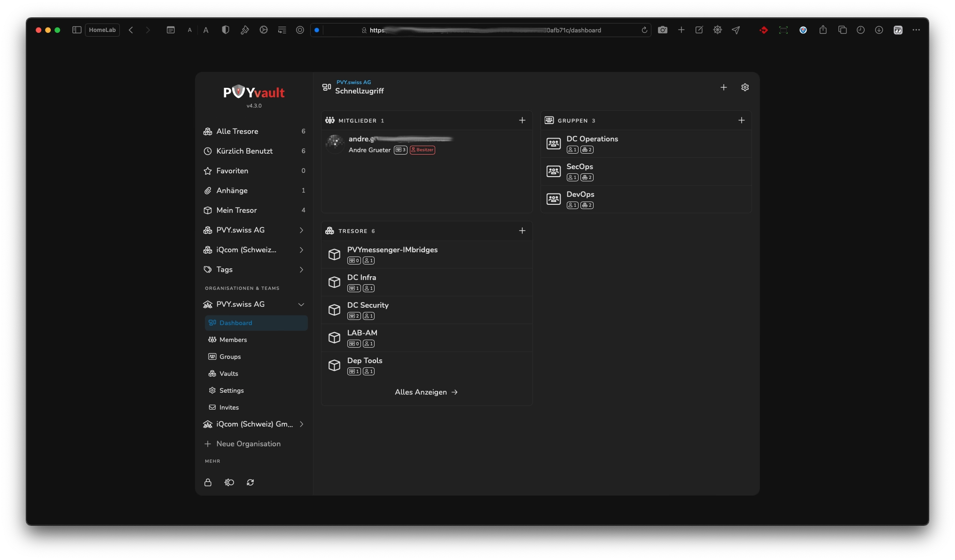955x560 pixels.
Task: Click the Share icon in toolbar
Action: click(x=823, y=30)
